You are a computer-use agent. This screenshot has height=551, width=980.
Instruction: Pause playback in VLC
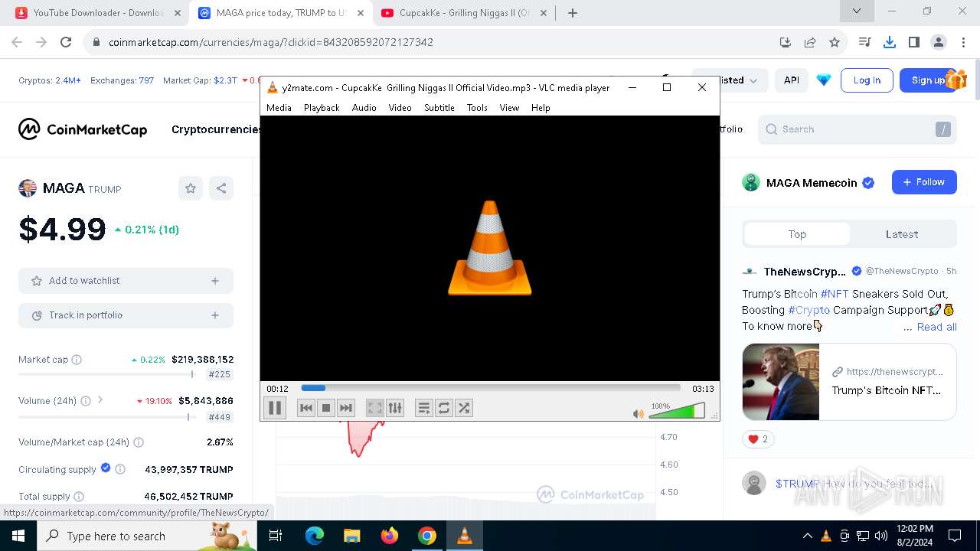click(275, 408)
